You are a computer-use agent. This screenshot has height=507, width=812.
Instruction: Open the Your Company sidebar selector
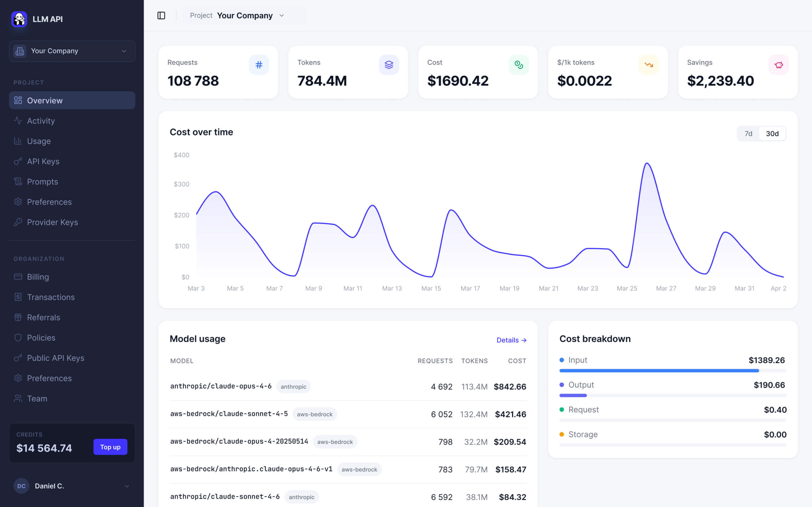coord(72,51)
